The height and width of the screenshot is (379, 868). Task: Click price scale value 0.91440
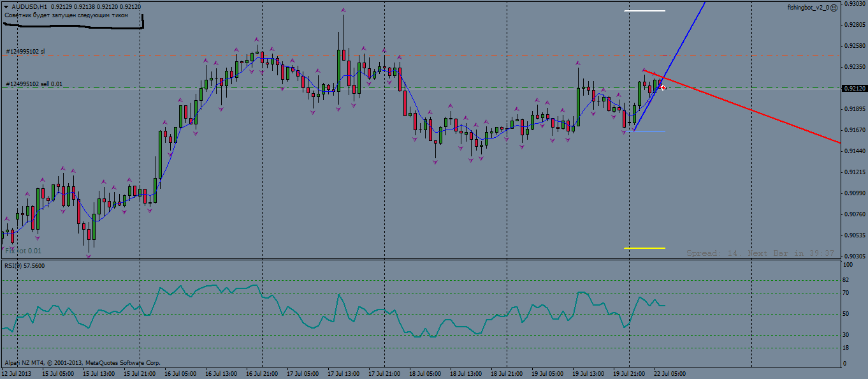click(855, 151)
